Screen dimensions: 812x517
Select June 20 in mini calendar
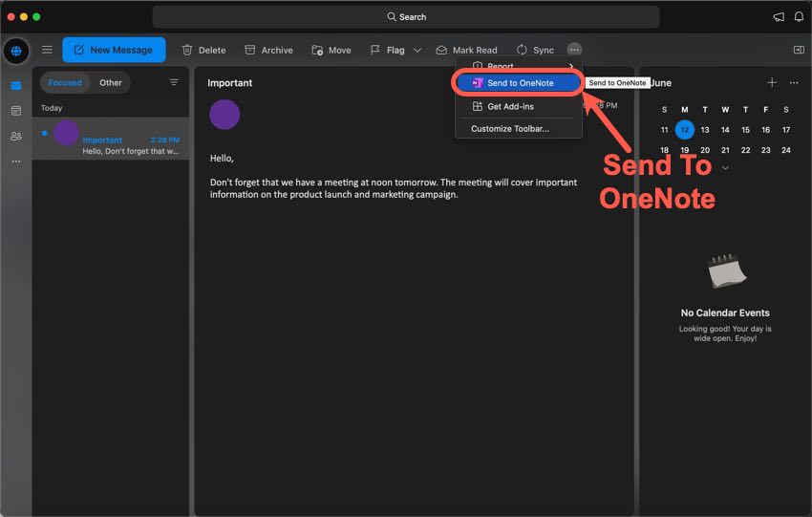click(705, 150)
